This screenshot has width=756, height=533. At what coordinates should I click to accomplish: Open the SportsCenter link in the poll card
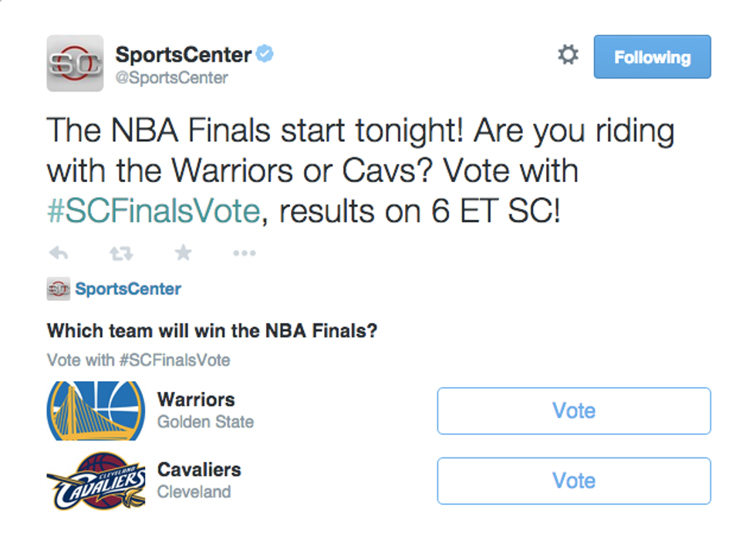click(128, 289)
